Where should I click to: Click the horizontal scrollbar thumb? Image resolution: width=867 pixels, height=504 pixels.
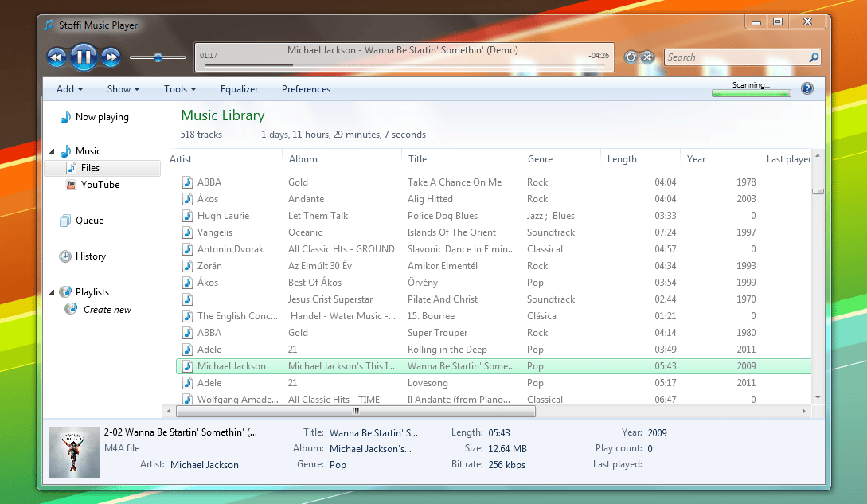(x=356, y=411)
